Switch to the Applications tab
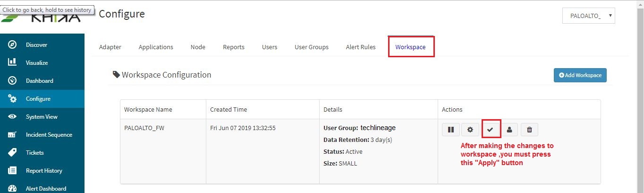The height and width of the screenshot is (193, 644). click(x=156, y=47)
